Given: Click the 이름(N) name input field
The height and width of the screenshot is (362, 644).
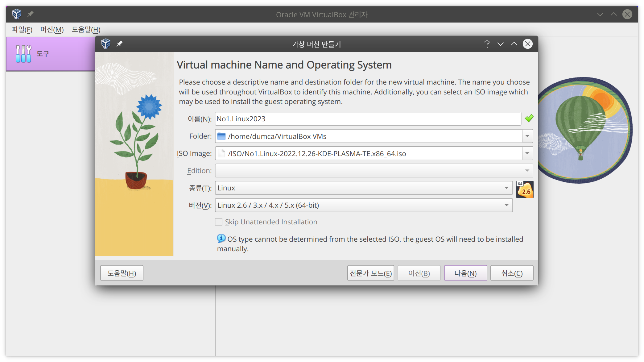Looking at the screenshot, I should (x=368, y=119).
